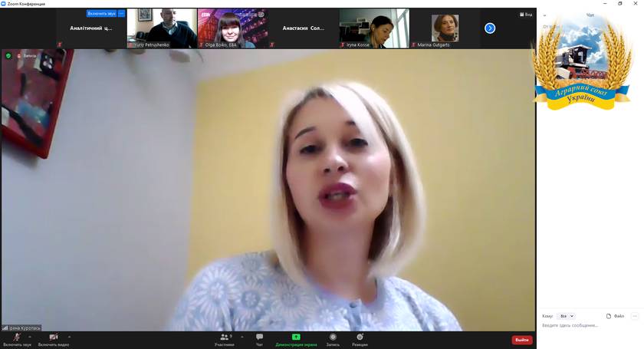The height and width of the screenshot is (349, 644).
Task: Open chat more options (three dots)
Action: (635, 316)
